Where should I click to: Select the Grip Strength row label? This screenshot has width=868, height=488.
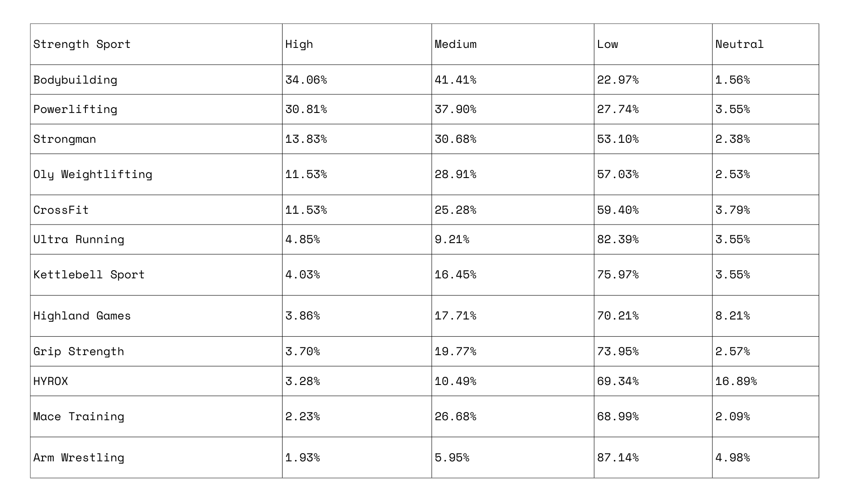point(79,352)
